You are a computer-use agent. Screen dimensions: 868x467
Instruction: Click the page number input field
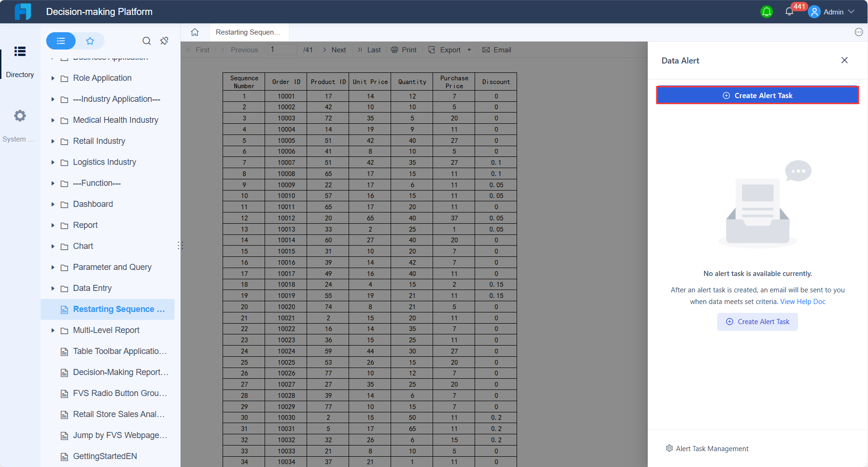click(282, 50)
